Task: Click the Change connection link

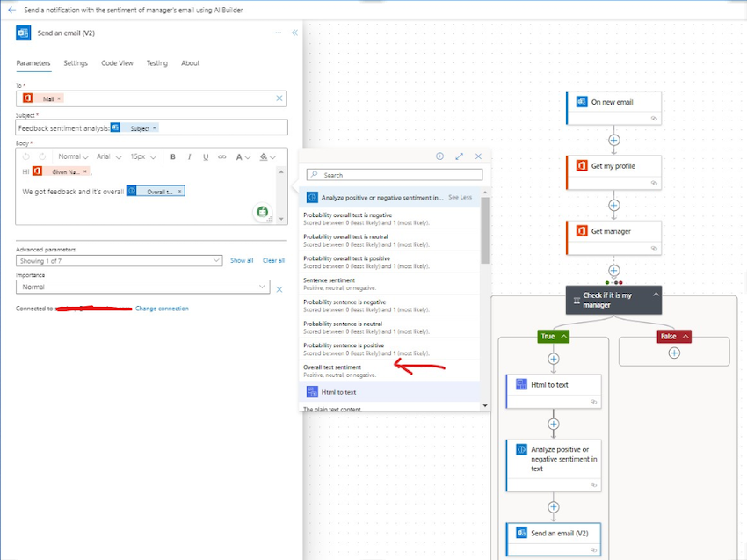Action: pos(162,309)
